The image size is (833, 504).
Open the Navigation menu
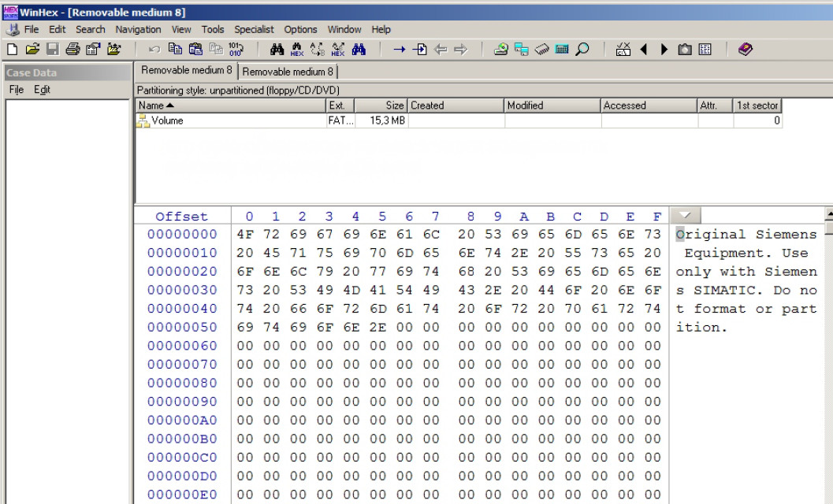[x=138, y=30]
